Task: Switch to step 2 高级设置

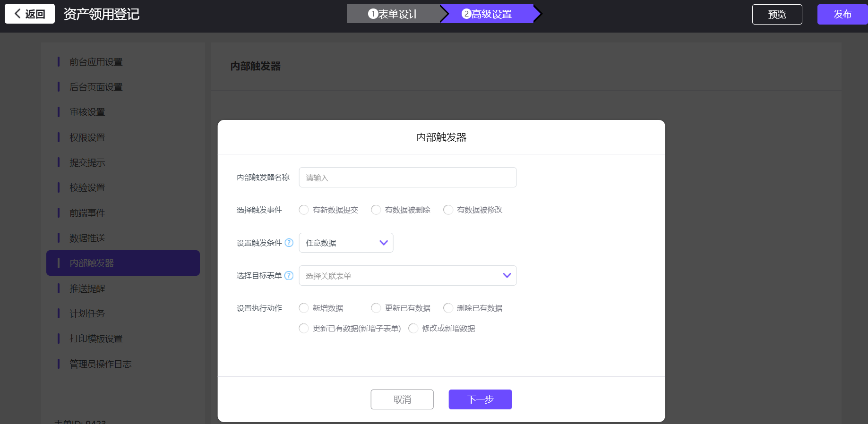Action: [487, 14]
